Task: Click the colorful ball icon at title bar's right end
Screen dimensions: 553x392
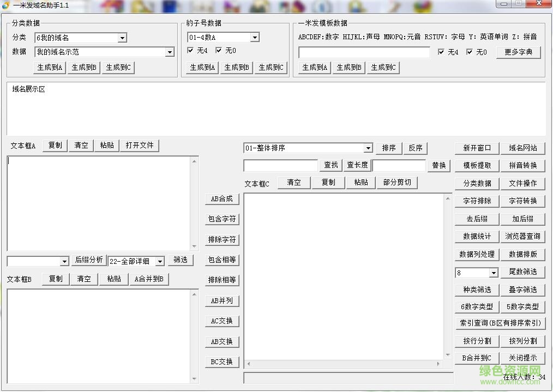Action: tap(421, 4)
